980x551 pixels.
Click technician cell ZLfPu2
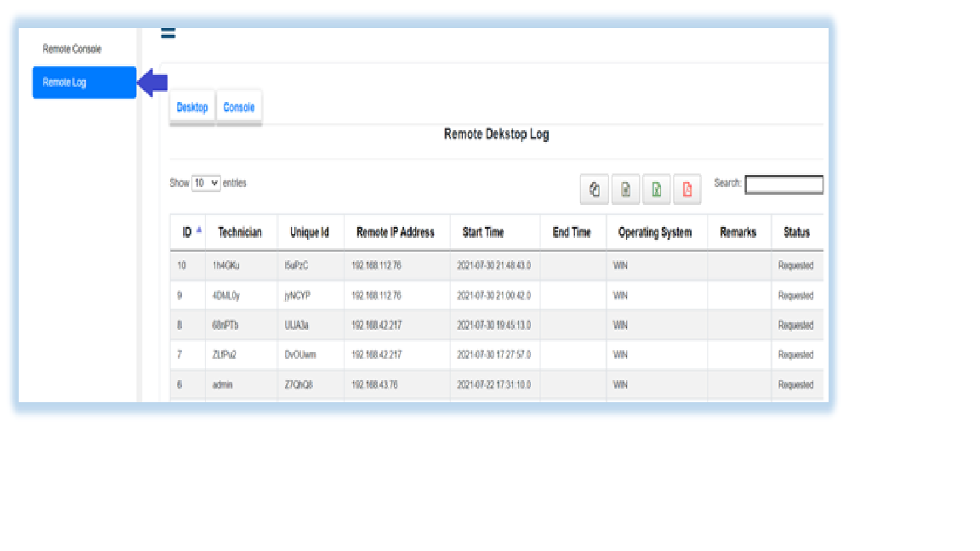pyautogui.click(x=225, y=355)
